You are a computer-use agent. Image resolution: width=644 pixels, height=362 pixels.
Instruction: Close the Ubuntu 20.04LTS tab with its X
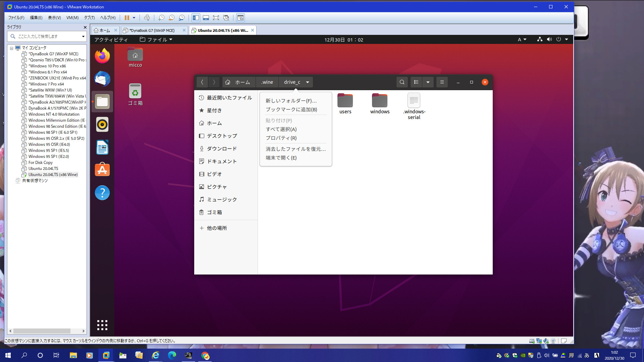tap(253, 30)
